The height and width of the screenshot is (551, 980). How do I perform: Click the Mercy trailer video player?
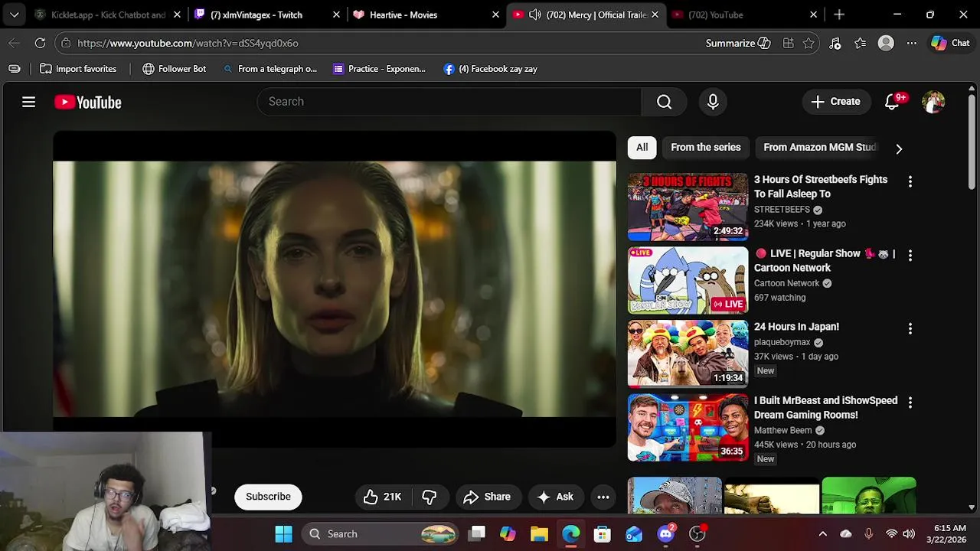coord(335,289)
